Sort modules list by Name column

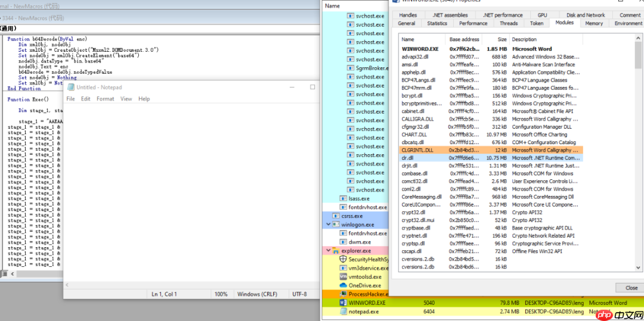(423, 39)
